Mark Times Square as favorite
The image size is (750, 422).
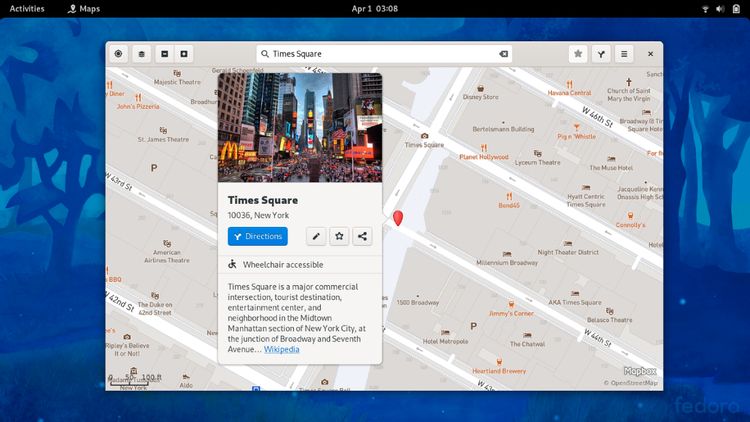[x=339, y=236]
